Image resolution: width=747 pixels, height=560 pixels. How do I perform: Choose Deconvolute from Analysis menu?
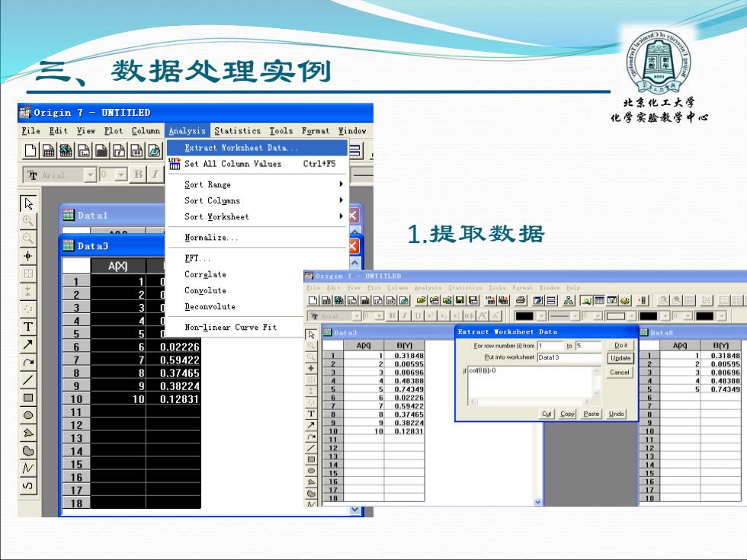pos(210,306)
